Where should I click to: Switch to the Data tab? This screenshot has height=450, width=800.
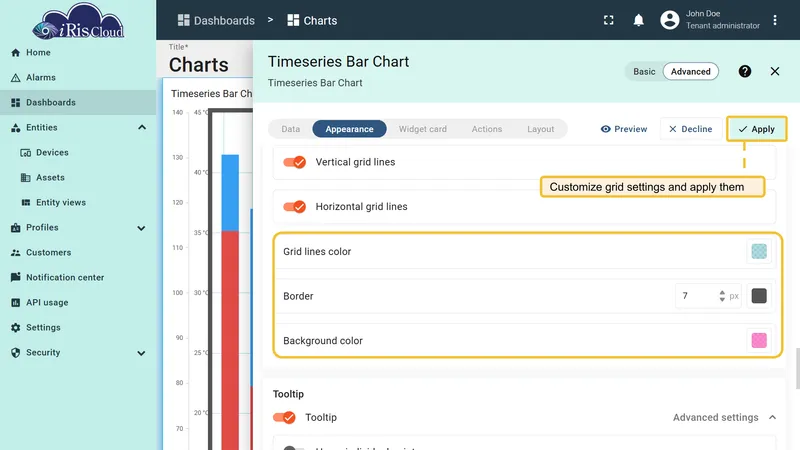coord(291,129)
